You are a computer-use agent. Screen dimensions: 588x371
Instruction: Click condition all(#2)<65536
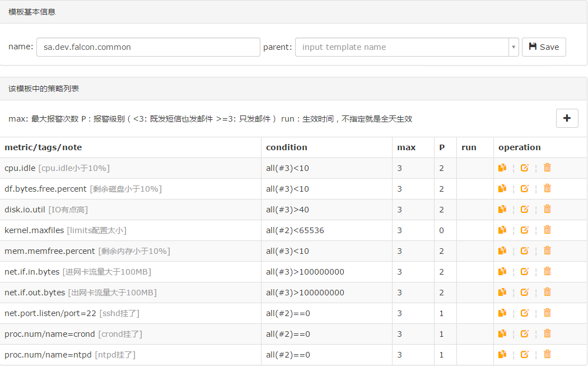click(x=295, y=230)
